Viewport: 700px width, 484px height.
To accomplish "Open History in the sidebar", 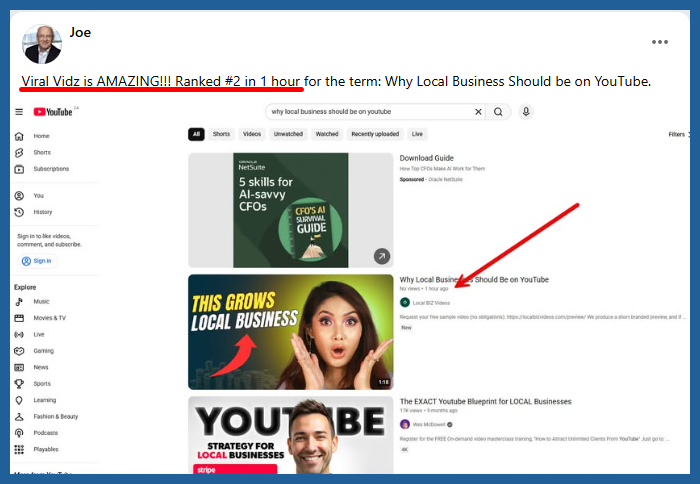I will pos(42,212).
